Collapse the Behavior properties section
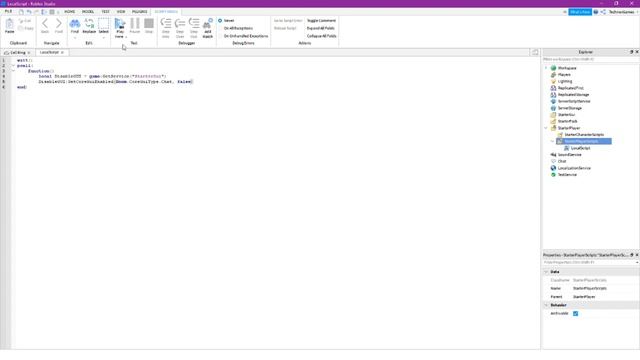This screenshot has height=360, width=640. click(x=546, y=305)
